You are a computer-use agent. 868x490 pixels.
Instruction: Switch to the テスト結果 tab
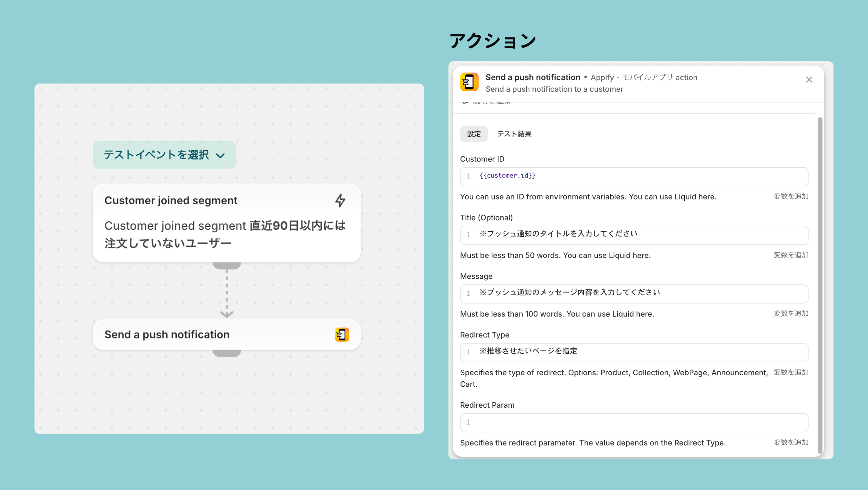pyautogui.click(x=514, y=134)
